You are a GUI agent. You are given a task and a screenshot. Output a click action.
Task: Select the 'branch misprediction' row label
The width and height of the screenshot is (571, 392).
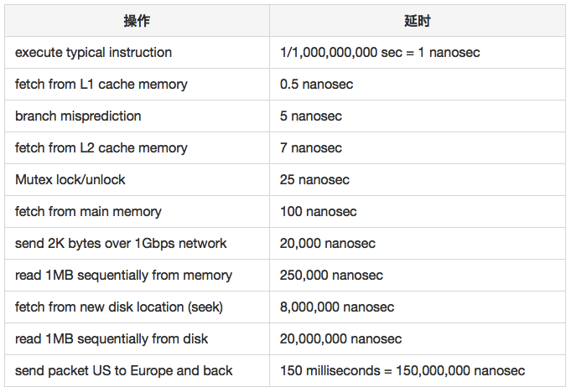pyautogui.click(x=78, y=116)
